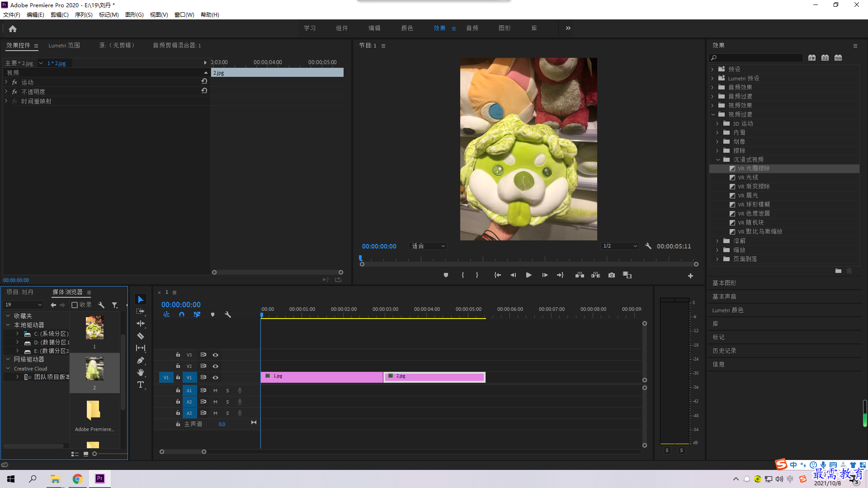Toggle V3 track visibility eye
This screenshot has height=488, width=868.
(216, 355)
